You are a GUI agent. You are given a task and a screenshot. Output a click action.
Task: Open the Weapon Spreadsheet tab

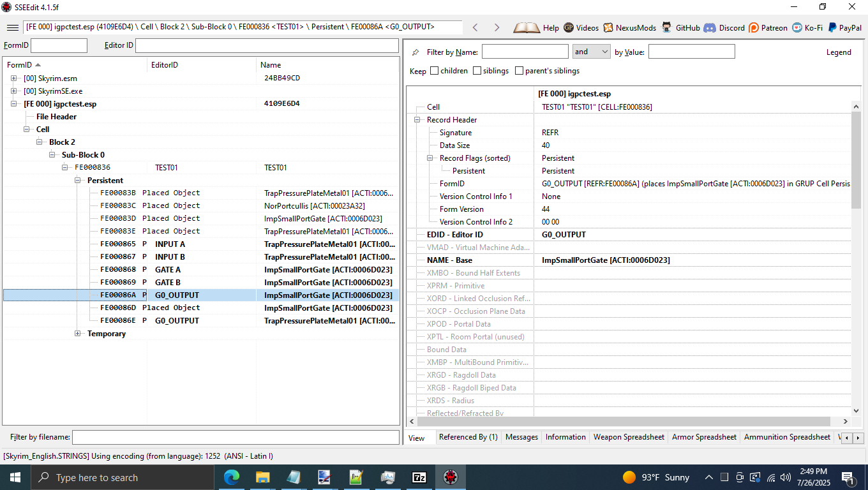click(x=629, y=437)
